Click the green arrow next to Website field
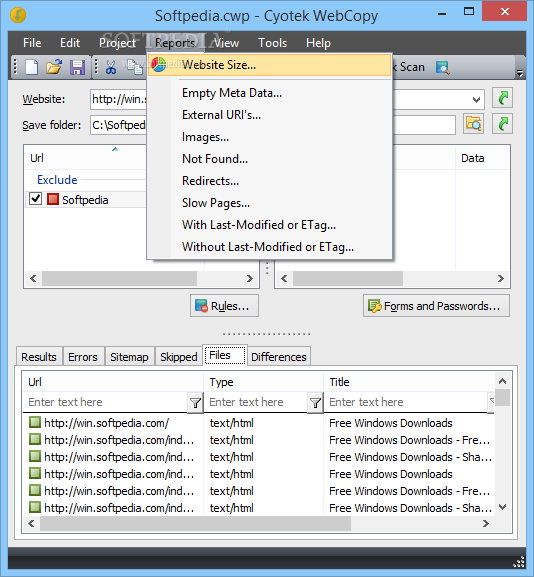 point(502,98)
